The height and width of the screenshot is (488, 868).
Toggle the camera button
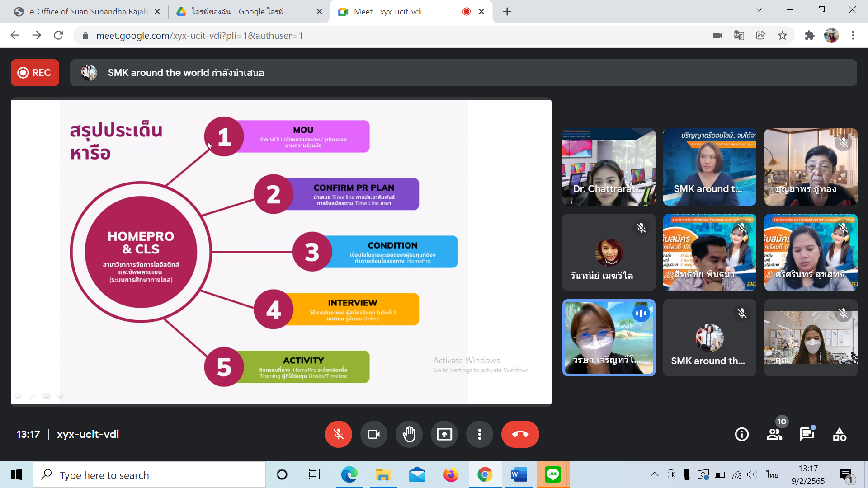[373, 434]
